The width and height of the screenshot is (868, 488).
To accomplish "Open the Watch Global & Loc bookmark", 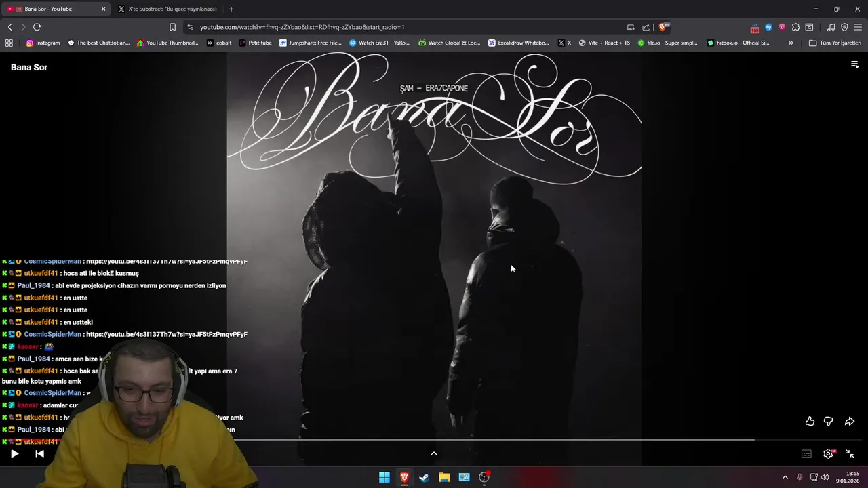I will 449,43.
